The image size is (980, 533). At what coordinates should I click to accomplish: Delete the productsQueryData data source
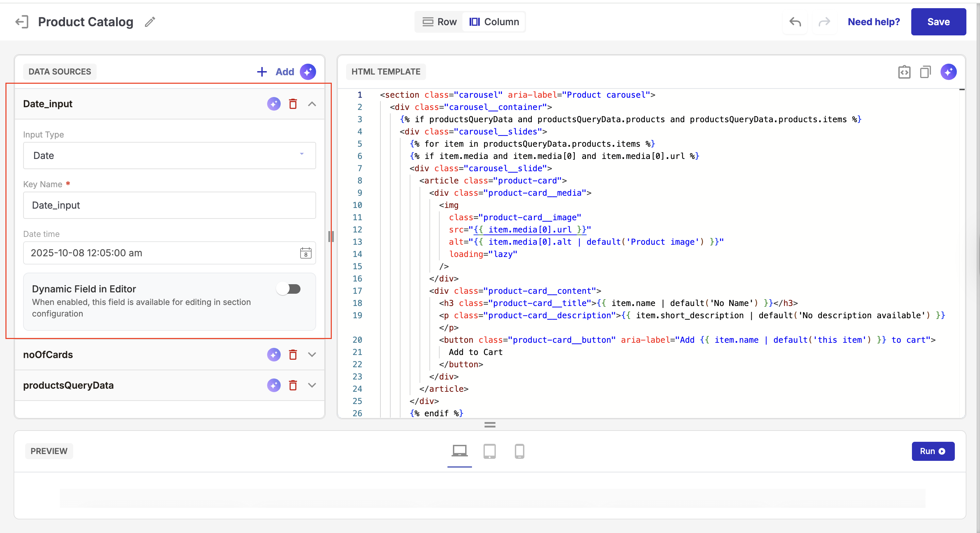tap(293, 385)
